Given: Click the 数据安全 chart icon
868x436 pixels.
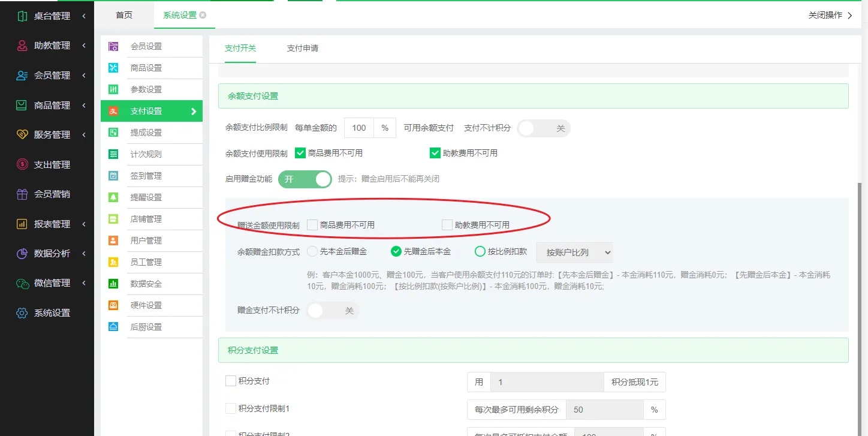Looking at the screenshot, I should click(x=113, y=284).
